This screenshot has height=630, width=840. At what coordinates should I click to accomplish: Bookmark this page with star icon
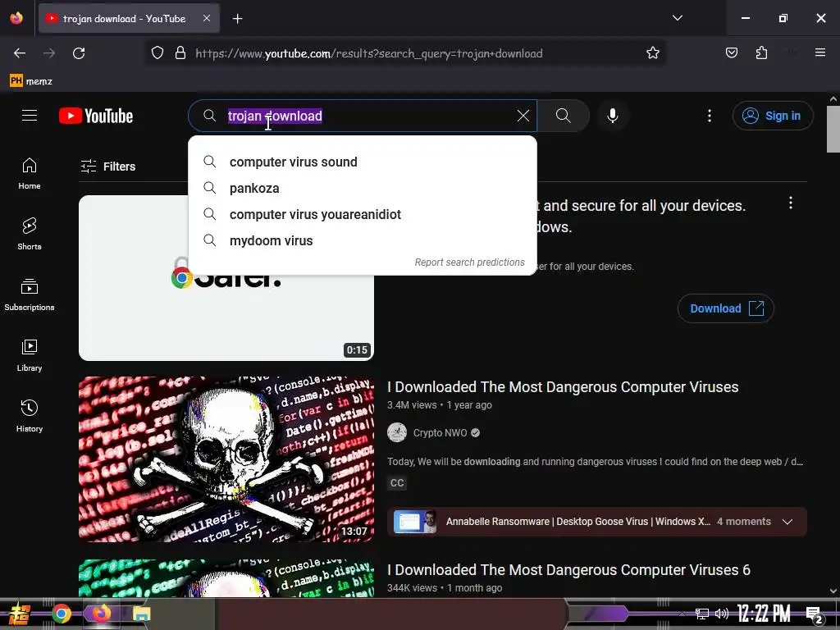652,53
